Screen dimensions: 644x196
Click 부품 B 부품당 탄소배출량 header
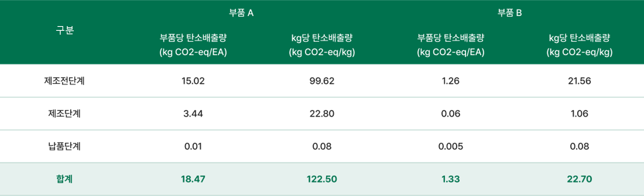451,45
